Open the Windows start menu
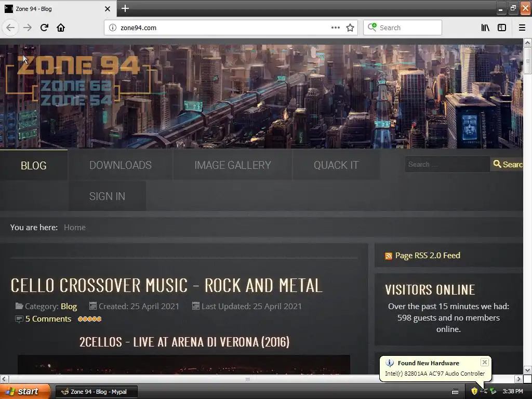The width and height of the screenshot is (532, 399). [25, 391]
